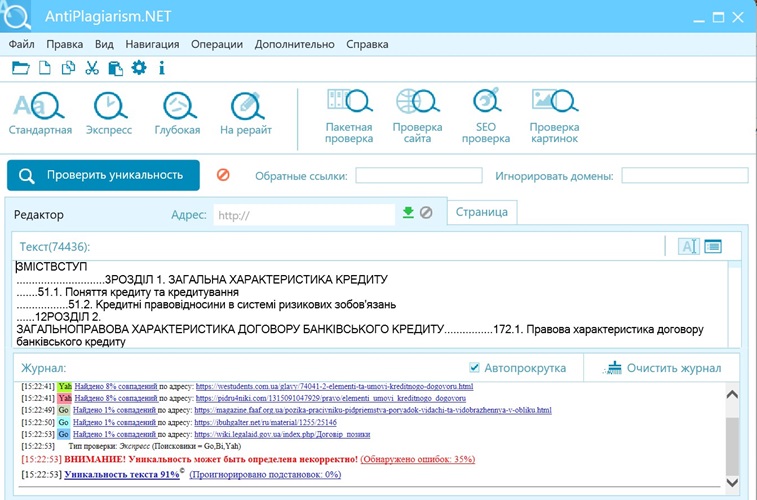Click into the Игнорировать домены field

[685, 175]
